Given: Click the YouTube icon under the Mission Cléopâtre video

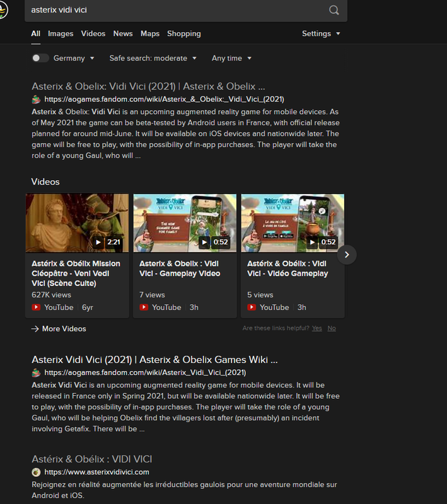Looking at the screenshot, I should click(36, 307).
